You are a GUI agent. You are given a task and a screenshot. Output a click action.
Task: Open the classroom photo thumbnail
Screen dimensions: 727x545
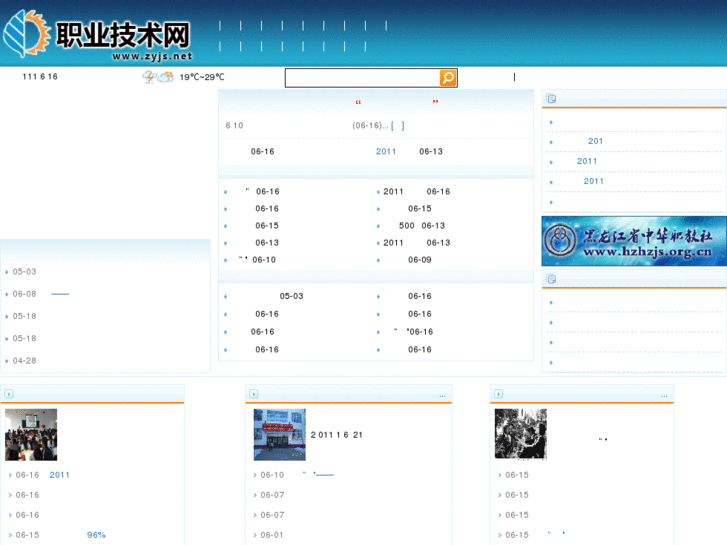[31, 434]
